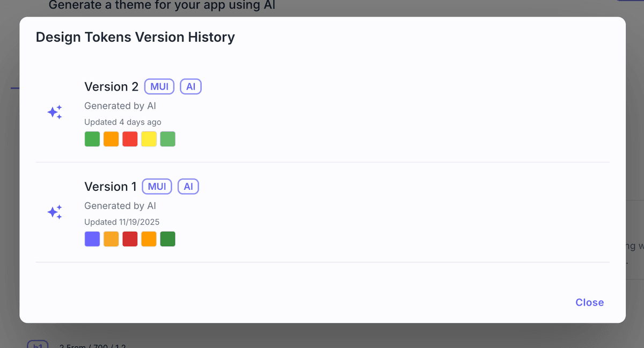Viewport: 644px width, 348px height.
Task: Select the green first swatch in Version 2
Action: click(x=92, y=139)
